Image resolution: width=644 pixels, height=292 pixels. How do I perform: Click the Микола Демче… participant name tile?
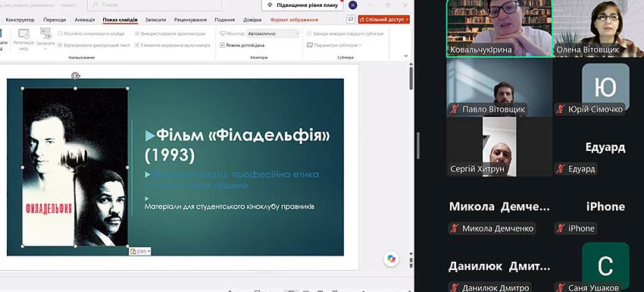pyautogui.click(x=499, y=206)
